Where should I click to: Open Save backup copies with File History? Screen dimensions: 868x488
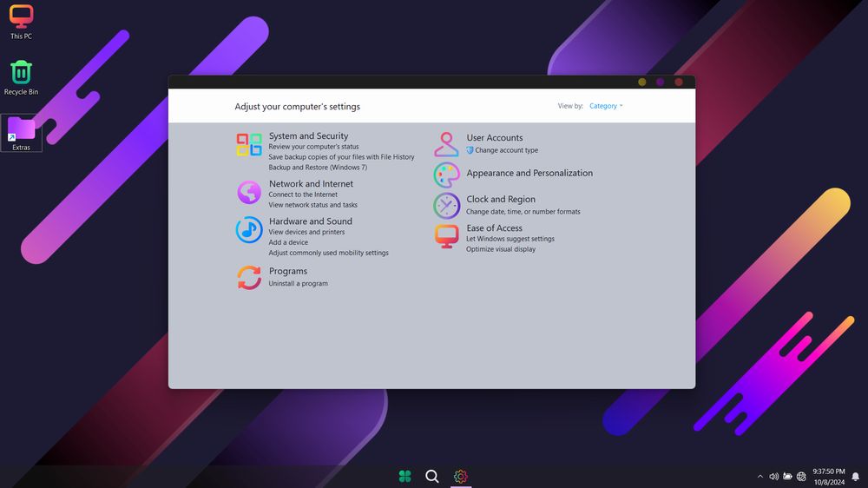click(x=341, y=157)
